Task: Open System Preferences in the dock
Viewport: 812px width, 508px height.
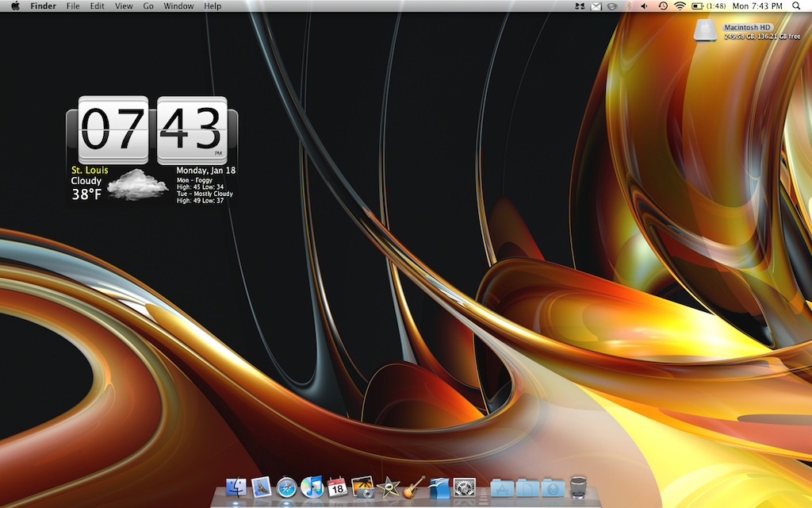Action: (x=463, y=487)
